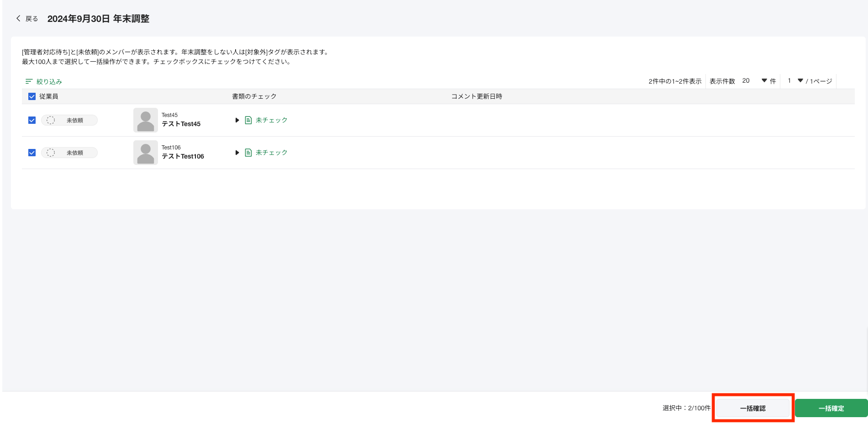Click the green 一括確定 button
868x424 pixels.
click(831, 408)
